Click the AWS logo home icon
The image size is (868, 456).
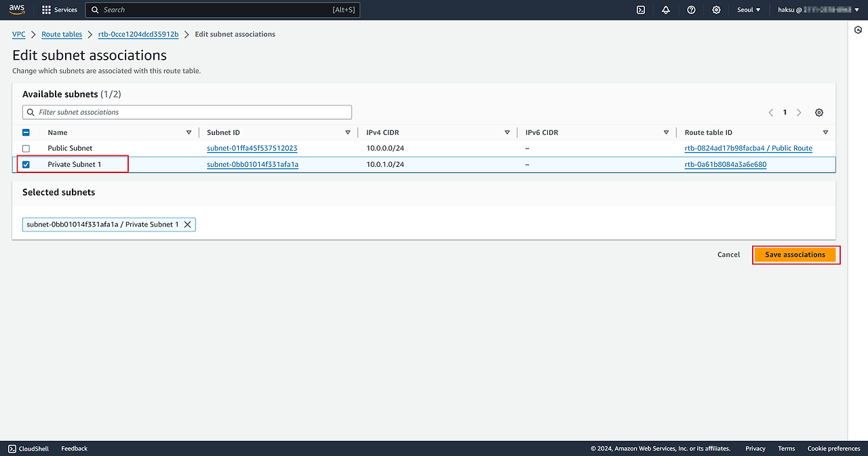point(17,9)
